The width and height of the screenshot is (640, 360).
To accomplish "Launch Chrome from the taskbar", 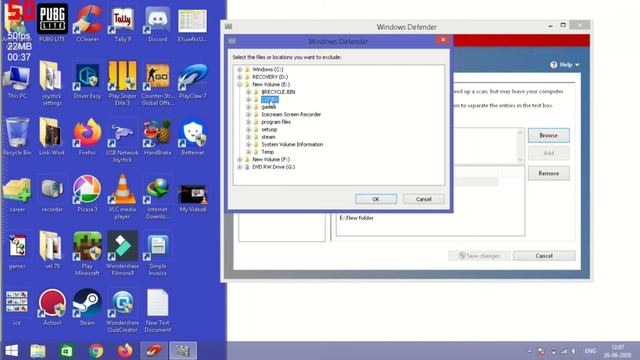I will [x=96, y=351].
